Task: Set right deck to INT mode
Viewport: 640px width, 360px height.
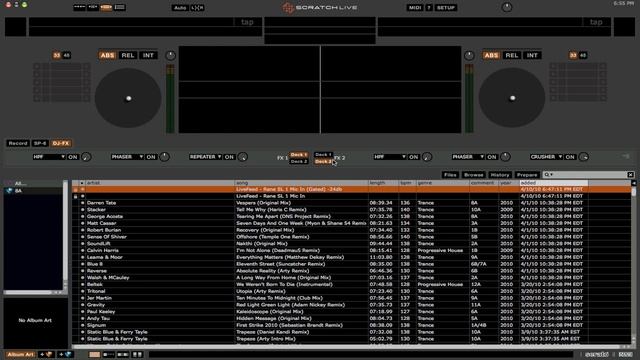Action: 532,55
